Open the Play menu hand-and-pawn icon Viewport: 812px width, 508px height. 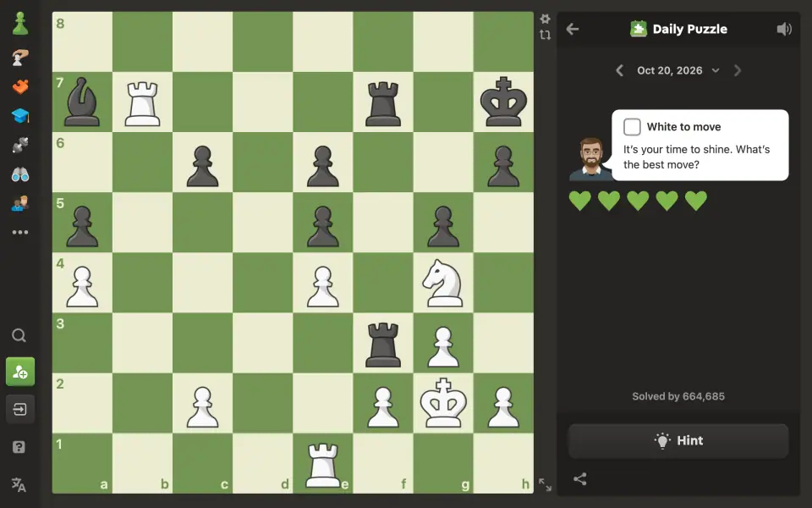pyautogui.click(x=20, y=58)
